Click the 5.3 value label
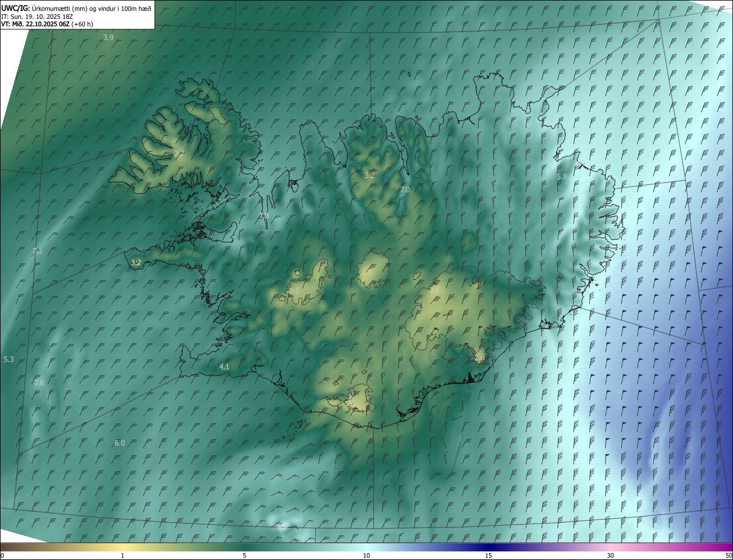 [x=9, y=359]
